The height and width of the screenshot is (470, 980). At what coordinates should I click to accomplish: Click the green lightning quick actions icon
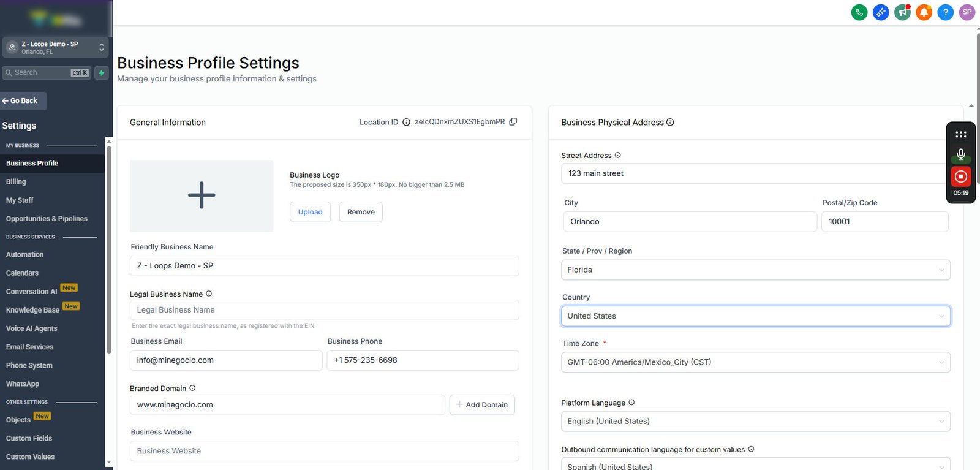click(102, 72)
